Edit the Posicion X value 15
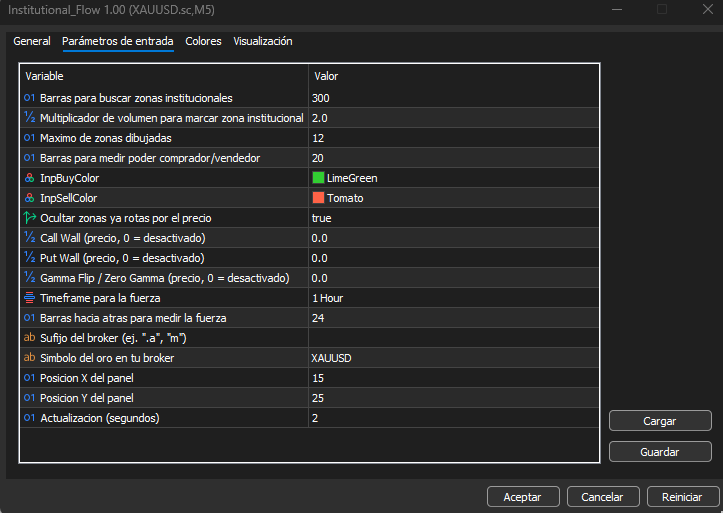This screenshot has height=513, width=723. click(x=454, y=377)
